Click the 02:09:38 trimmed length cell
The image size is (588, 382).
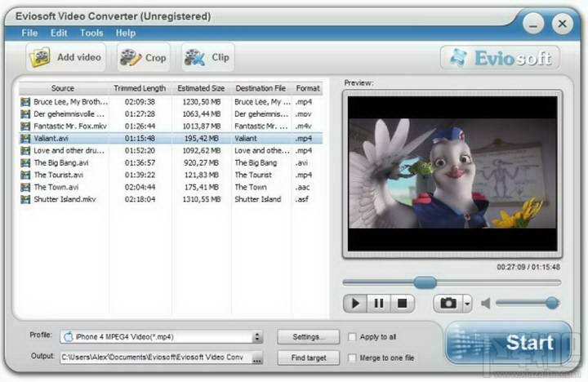tap(140, 102)
